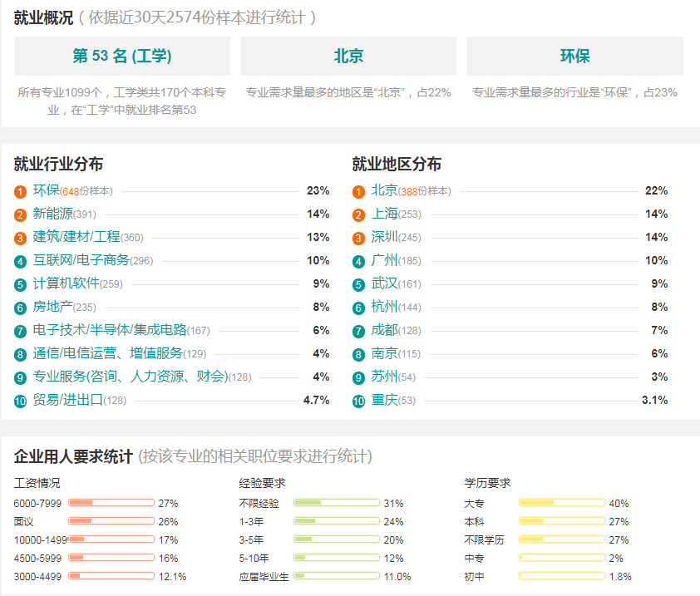The image size is (700, 596).
Task: Click the 不限学历 education progress bar
Action: (562, 539)
